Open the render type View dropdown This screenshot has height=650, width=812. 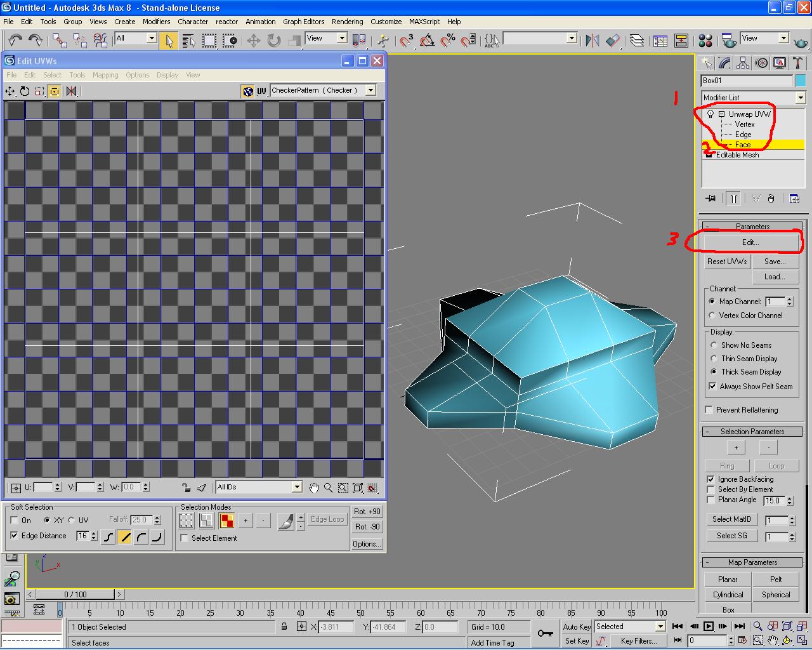[x=783, y=38]
